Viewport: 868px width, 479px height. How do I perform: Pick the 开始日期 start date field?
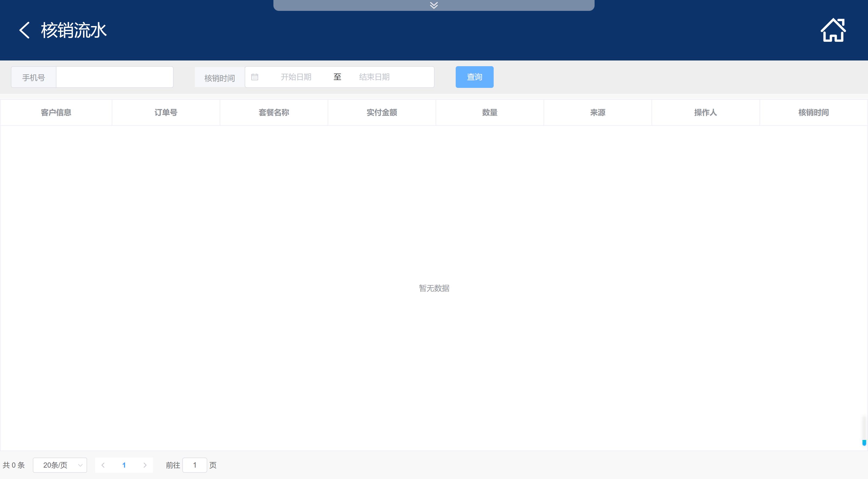296,77
